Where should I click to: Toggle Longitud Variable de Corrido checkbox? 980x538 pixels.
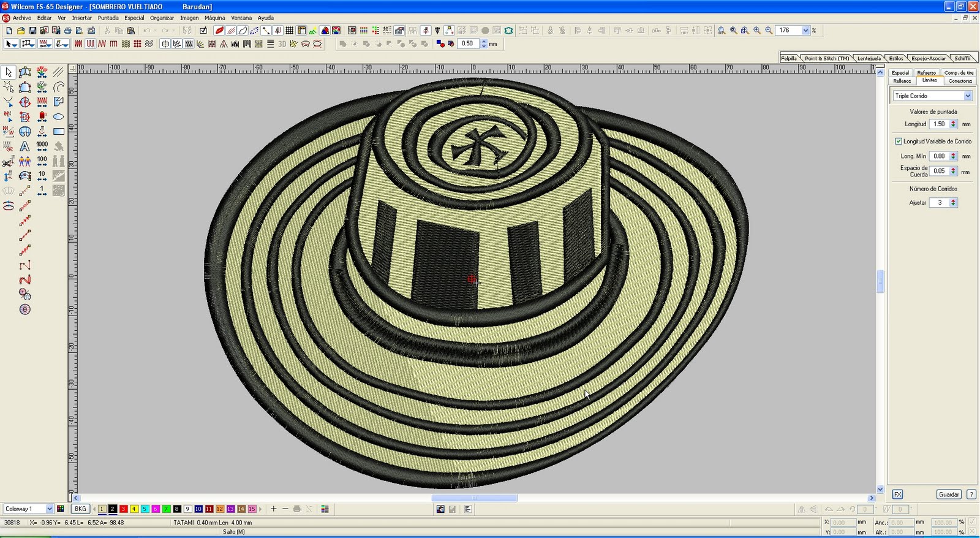tap(899, 142)
